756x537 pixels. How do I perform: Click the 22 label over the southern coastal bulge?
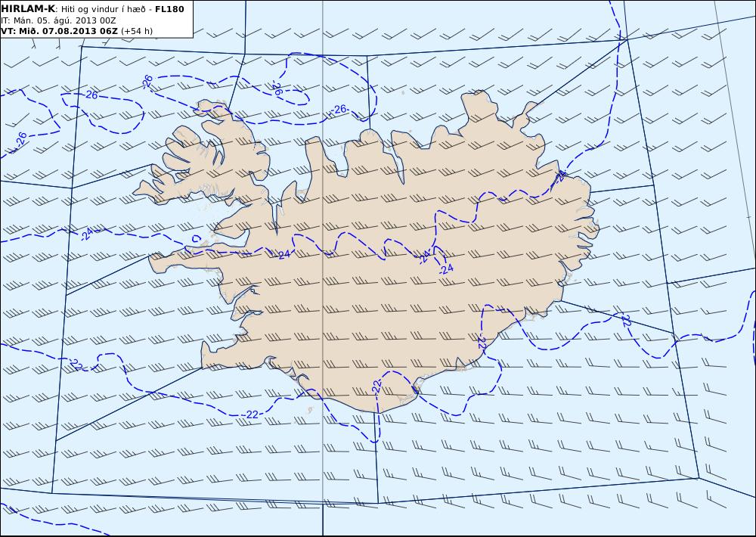point(376,386)
